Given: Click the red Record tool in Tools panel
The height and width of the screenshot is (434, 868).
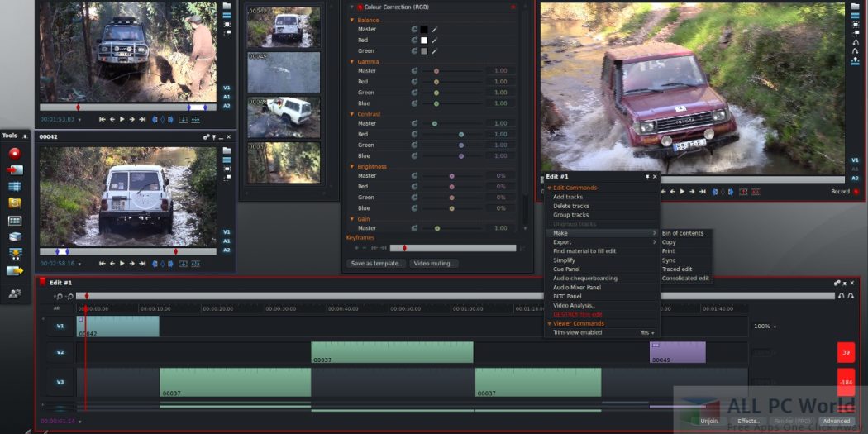Looking at the screenshot, I should click(14, 153).
